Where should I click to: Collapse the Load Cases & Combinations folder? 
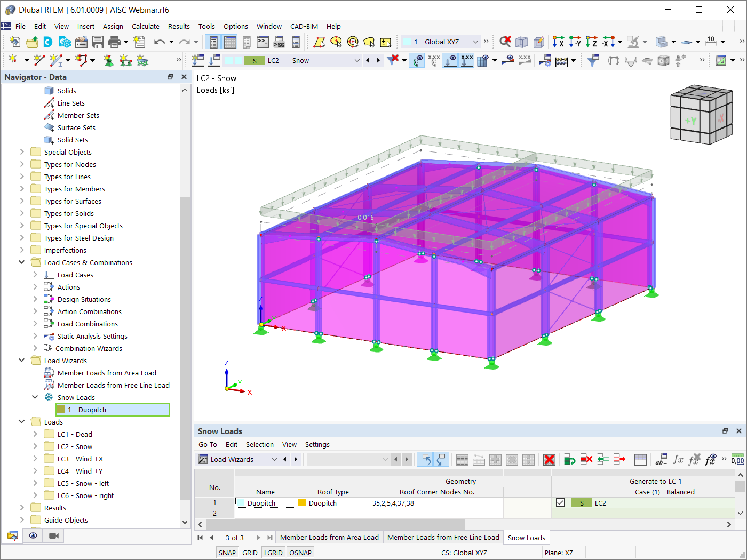pyautogui.click(x=22, y=262)
